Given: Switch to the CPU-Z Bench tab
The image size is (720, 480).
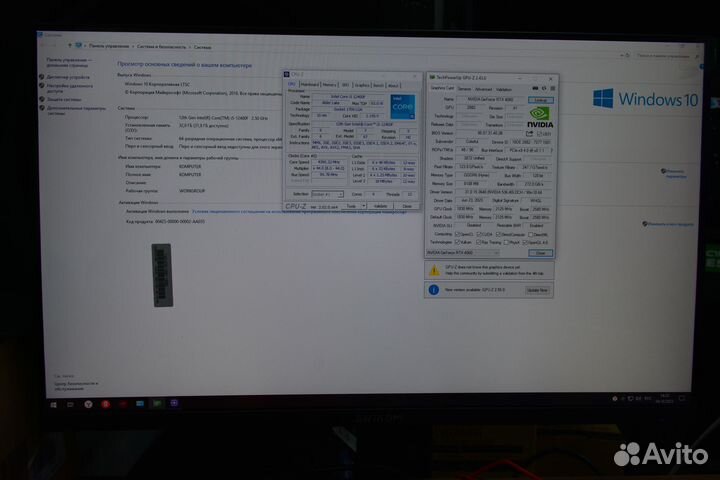Looking at the screenshot, I should click(x=378, y=85).
